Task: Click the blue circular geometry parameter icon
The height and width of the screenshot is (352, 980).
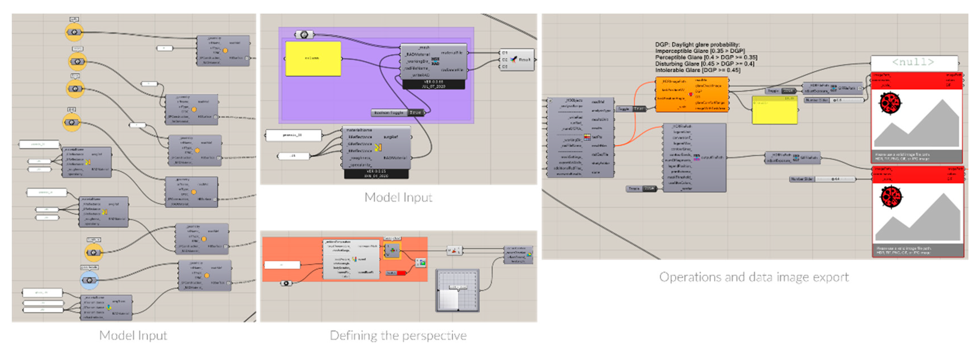Action: (90, 281)
